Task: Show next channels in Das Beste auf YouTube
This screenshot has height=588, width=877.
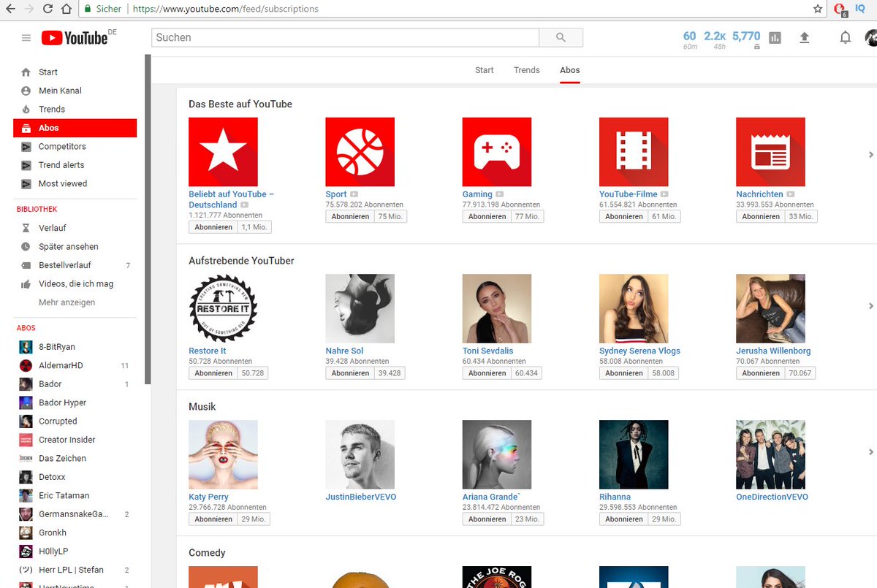Action: pos(871,154)
